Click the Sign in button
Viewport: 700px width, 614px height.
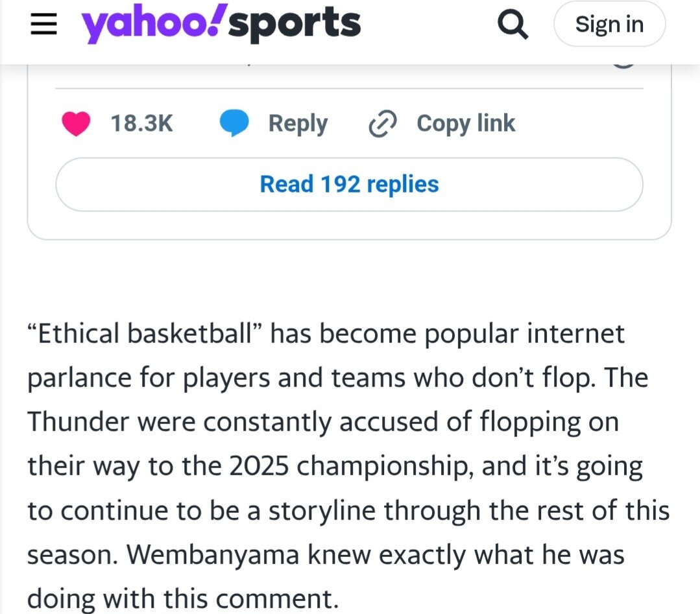609,25
